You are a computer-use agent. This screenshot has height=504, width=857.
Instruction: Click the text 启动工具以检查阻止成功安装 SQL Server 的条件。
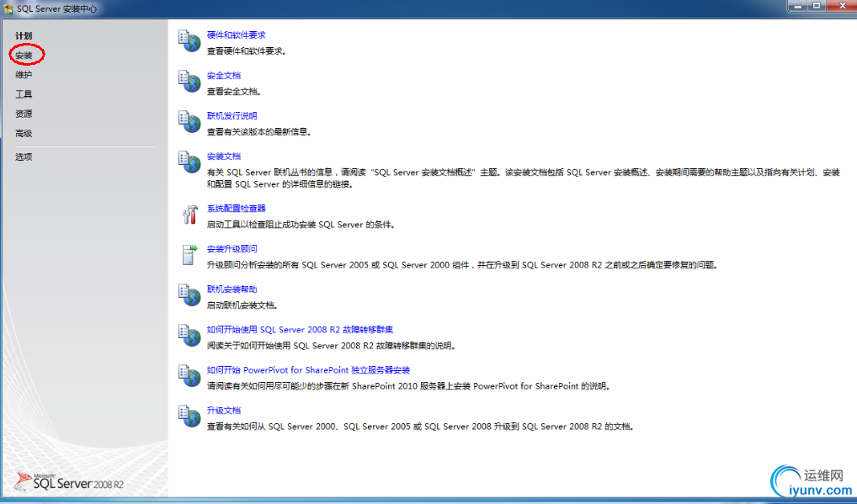pos(301,225)
